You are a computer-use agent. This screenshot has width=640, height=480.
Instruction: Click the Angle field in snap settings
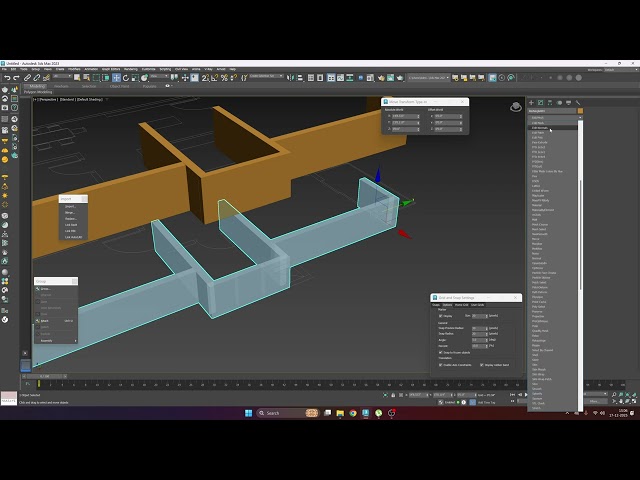click(478, 340)
